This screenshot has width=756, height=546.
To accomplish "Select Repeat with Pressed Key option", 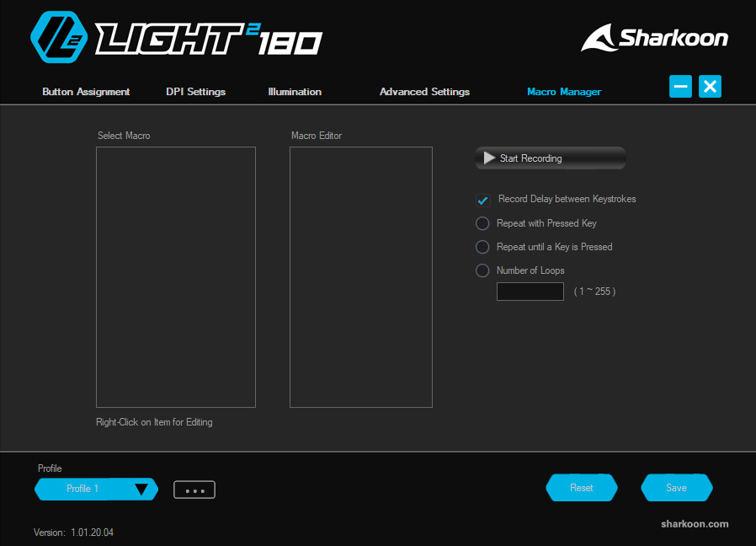I will coord(482,223).
